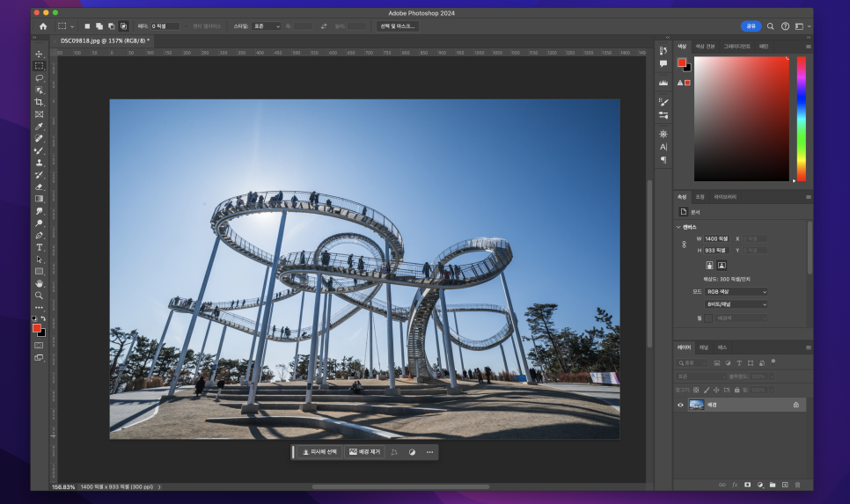850x504 pixels.
Task: Toggle the layer filter on/off switch
Action: click(x=773, y=362)
